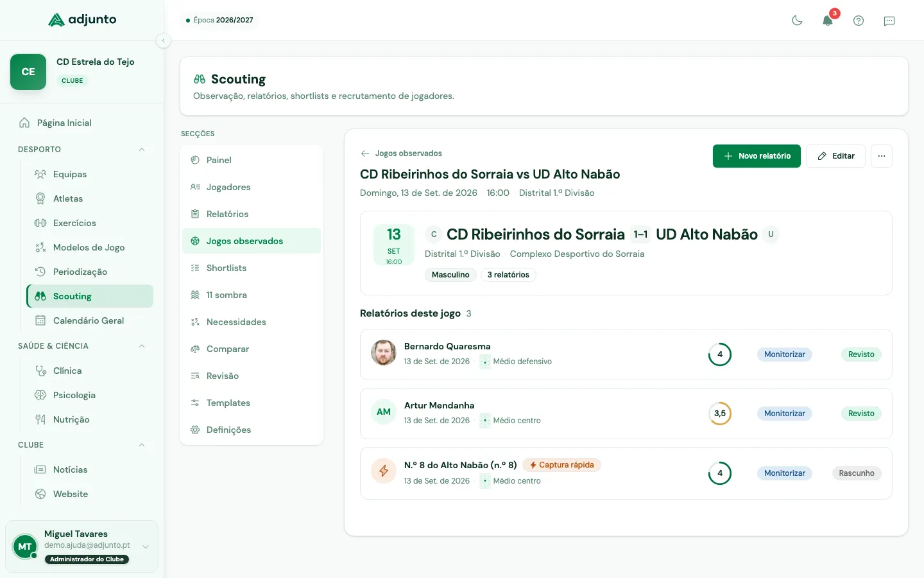Click the Captura rápida badge
This screenshot has height=578, width=924.
pos(561,465)
